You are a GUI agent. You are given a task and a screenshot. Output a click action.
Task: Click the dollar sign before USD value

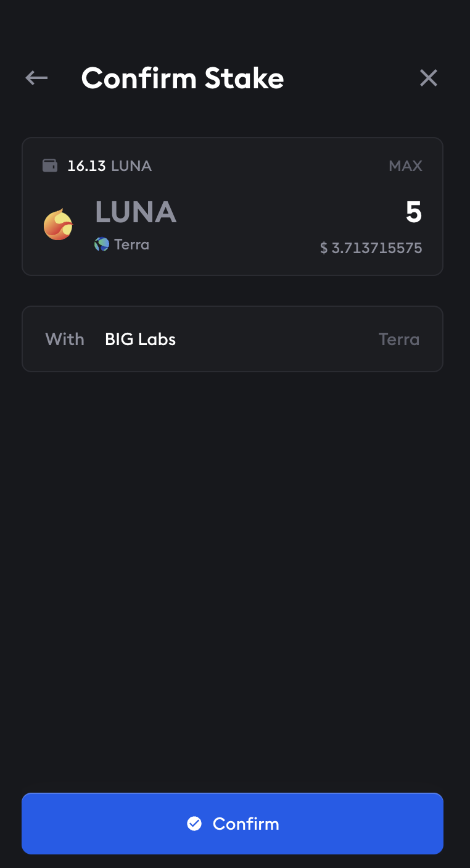point(324,248)
